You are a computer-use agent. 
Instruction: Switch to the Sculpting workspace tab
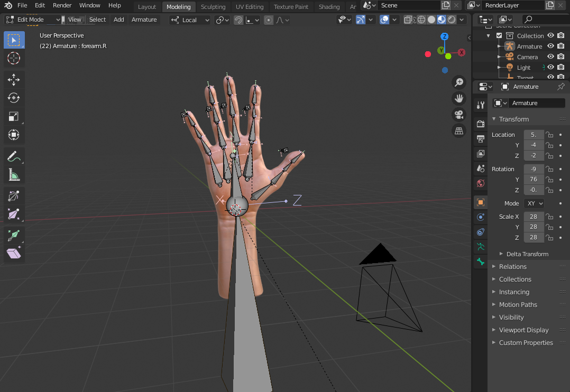click(213, 7)
